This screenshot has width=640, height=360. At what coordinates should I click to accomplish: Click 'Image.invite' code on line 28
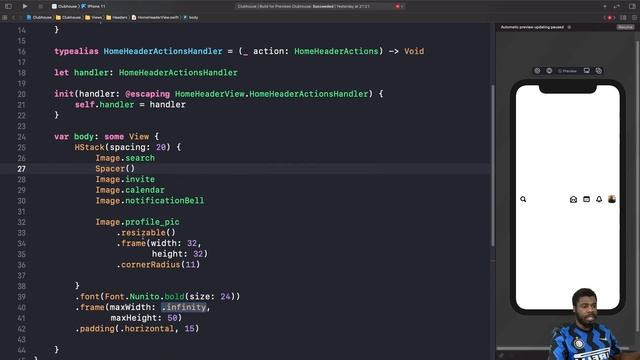[x=125, y=179]
